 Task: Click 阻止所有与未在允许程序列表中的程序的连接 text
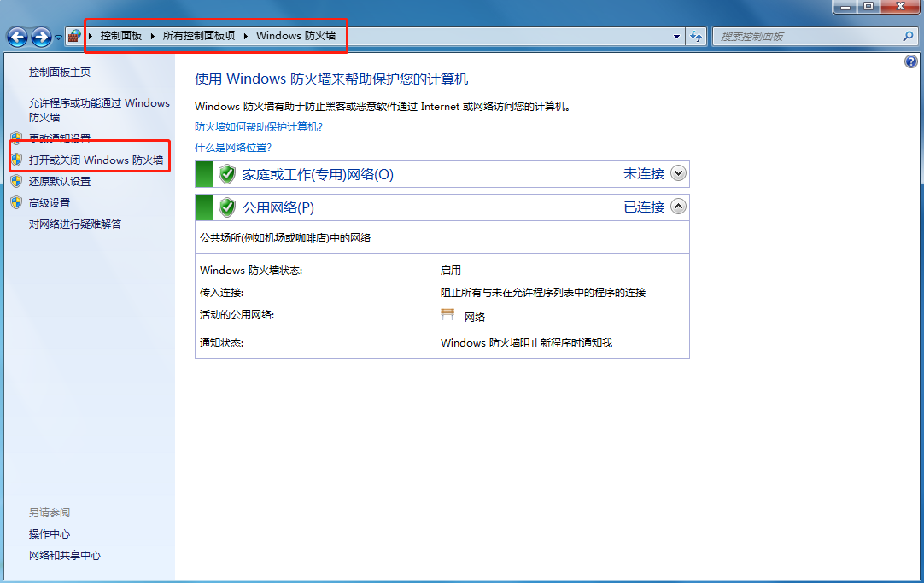pyautogui.click(x=543, y=293)
